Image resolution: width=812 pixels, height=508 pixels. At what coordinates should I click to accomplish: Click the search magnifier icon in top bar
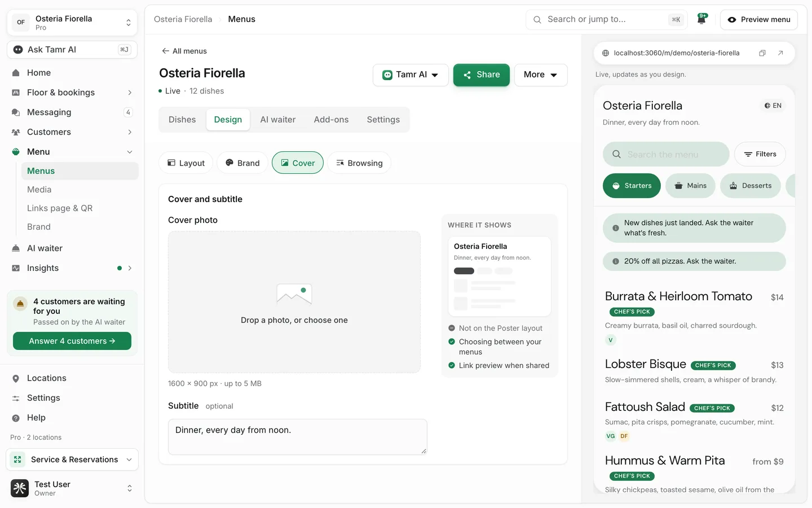pos(537,19)
